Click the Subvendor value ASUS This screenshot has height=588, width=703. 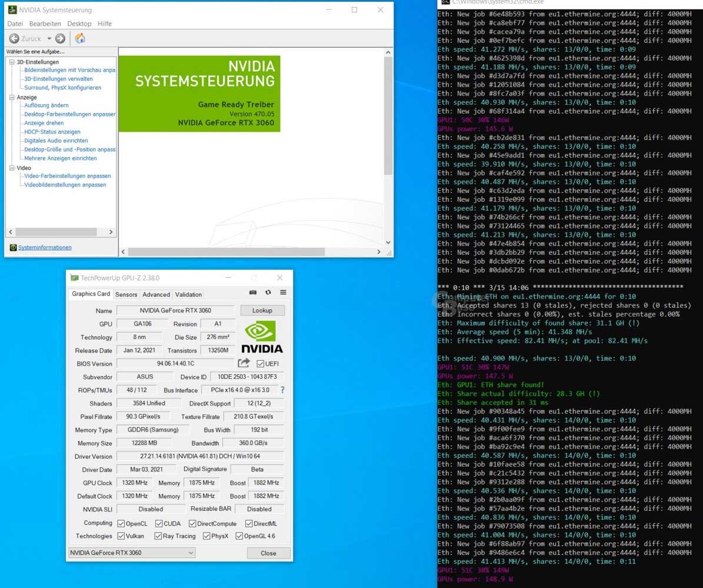(145, 377)
